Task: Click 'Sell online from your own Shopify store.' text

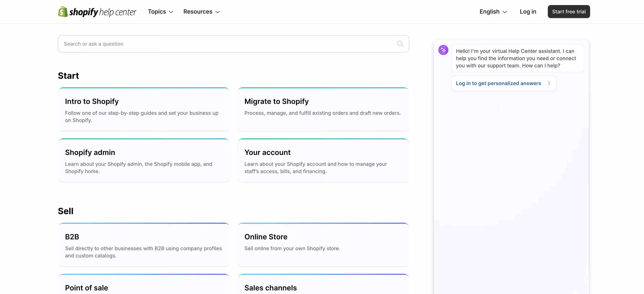Action: 292,248
